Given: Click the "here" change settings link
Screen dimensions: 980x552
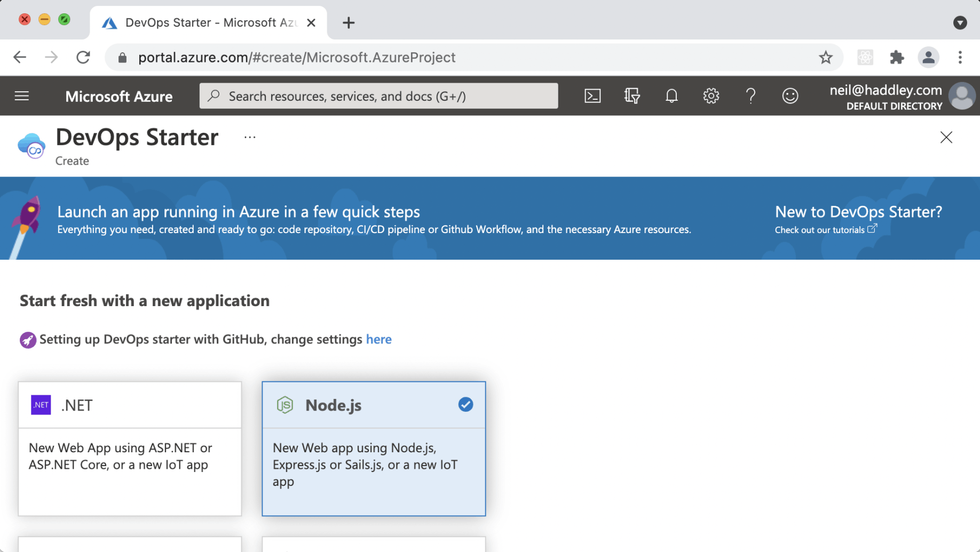Looking at the screenshot, I should pos(378,340).
